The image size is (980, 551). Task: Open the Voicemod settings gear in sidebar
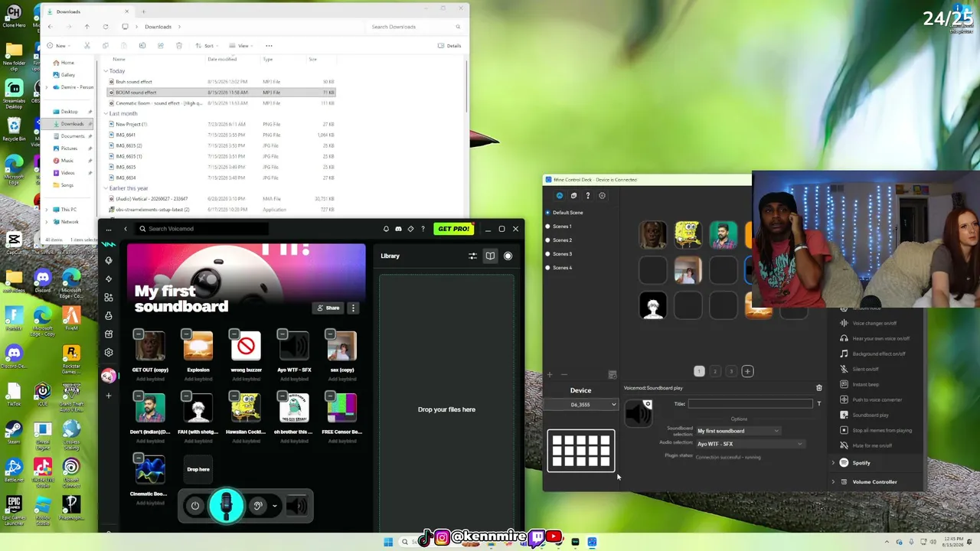tap(109, 353)
